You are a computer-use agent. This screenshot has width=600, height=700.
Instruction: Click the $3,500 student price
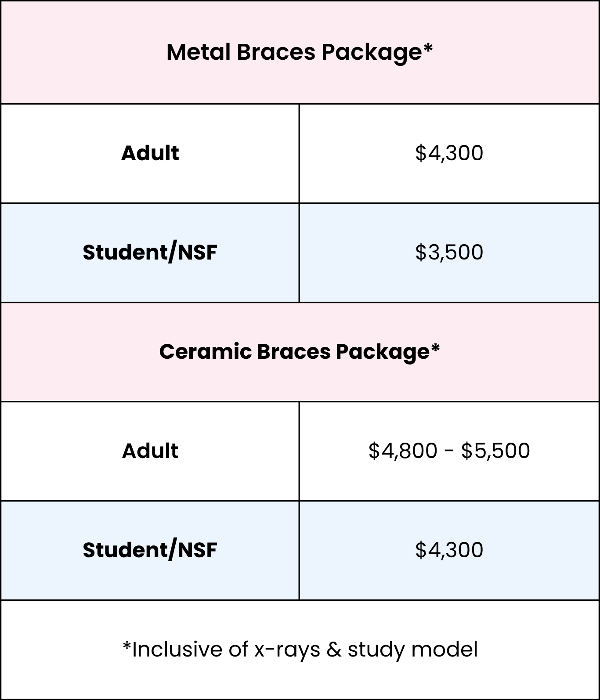[x=449, y=253]
